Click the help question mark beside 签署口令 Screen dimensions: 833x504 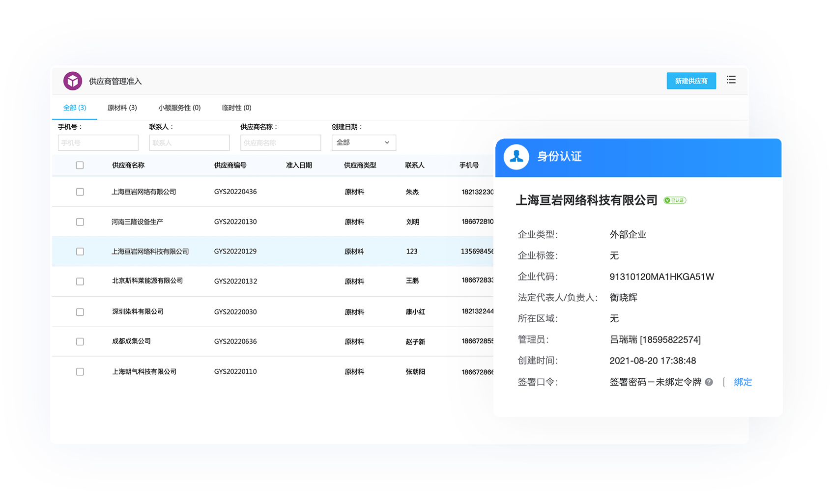709,382
